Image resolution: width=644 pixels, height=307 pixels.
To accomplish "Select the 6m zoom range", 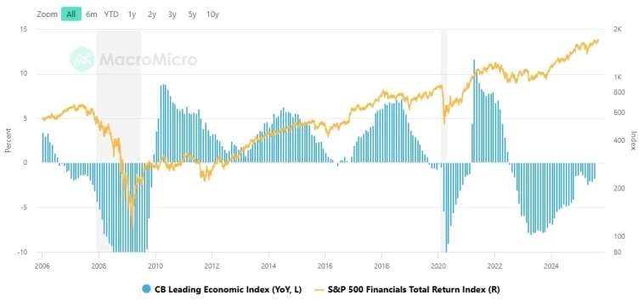I will coord(91,14).
